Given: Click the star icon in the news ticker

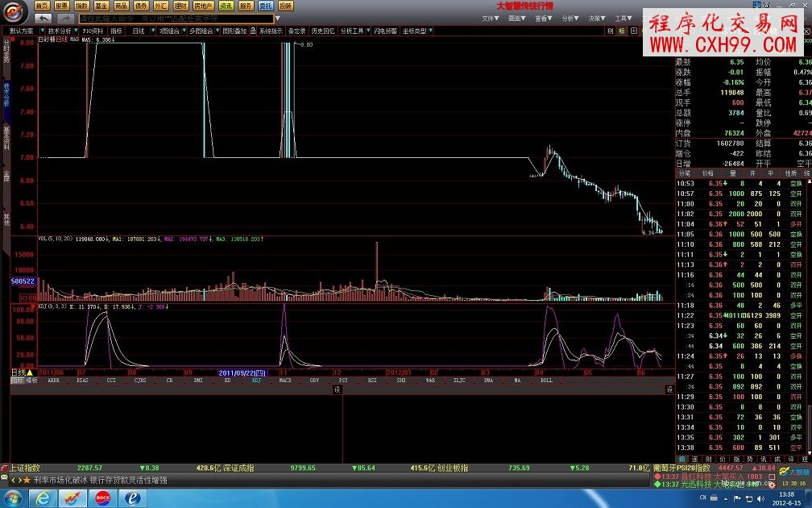Looking at the screenshot, I should [26, 480].
